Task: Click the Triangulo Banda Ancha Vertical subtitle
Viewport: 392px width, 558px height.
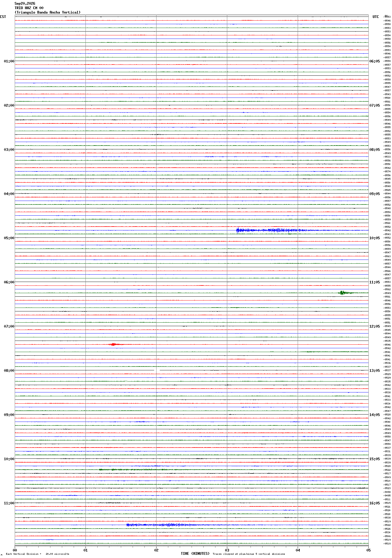Action: pos(47,12)
